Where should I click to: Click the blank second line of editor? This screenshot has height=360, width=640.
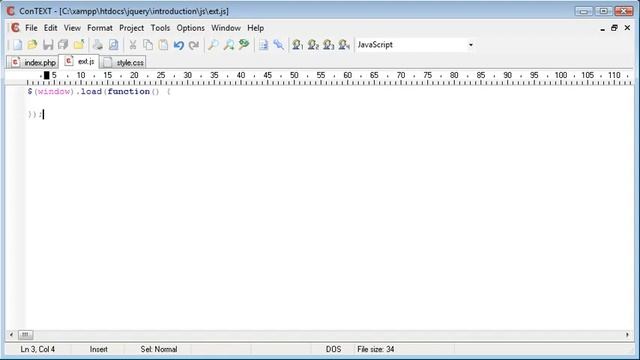pyautogui.click(x=329, y=103)
